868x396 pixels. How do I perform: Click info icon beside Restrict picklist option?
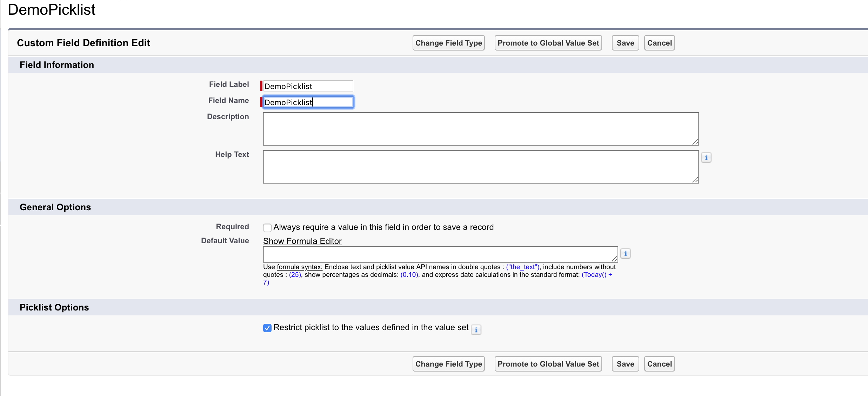click(476, 330)
